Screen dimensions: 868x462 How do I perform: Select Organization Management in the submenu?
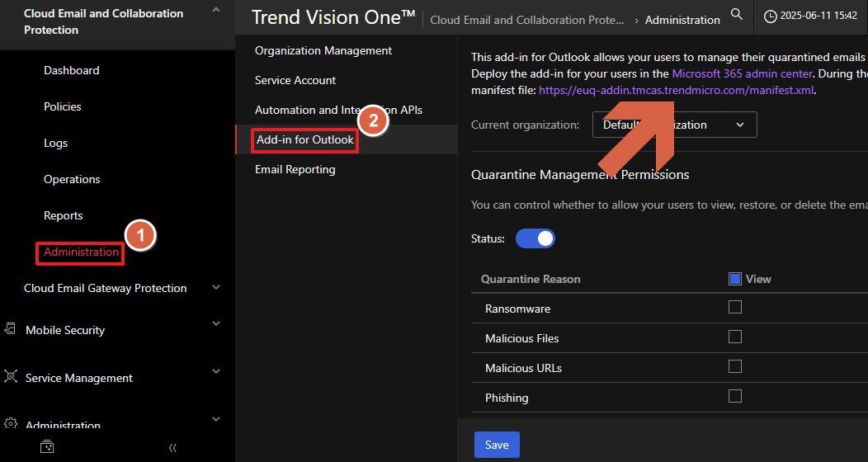(x=323, y=50)
